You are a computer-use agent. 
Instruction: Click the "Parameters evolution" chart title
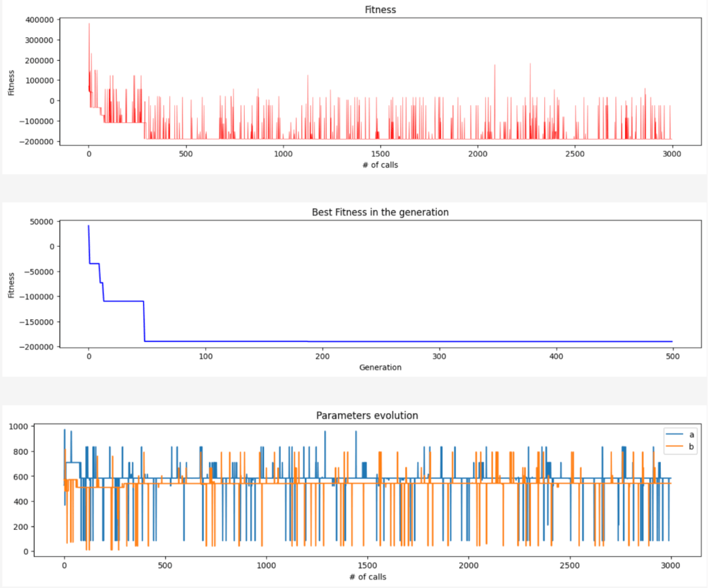pos(366,415)
